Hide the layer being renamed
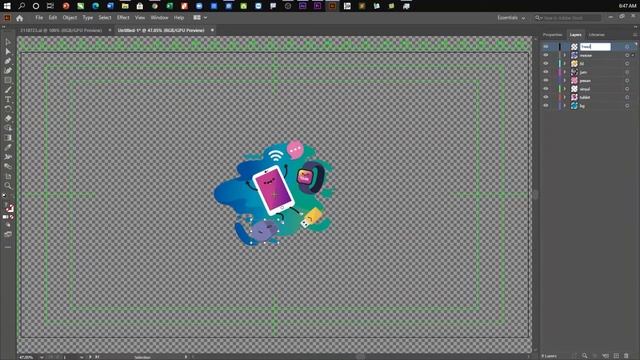Screen dimensions: 640x360 click(x=546, y=47)
